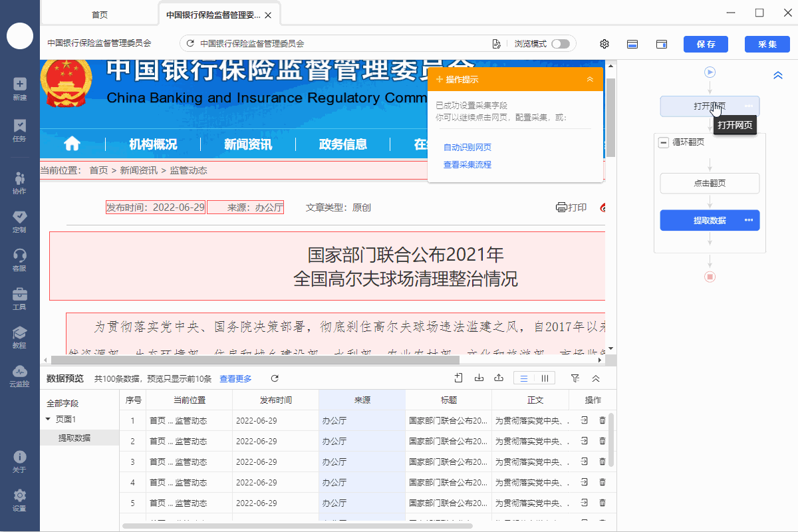Collapse the 操作提示 panel
Viewport: 798px width, 532px height.
[x=590, y=79]
